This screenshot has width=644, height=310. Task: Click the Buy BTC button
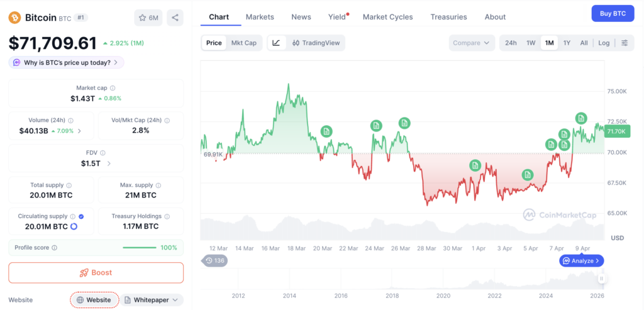[613, 13]
